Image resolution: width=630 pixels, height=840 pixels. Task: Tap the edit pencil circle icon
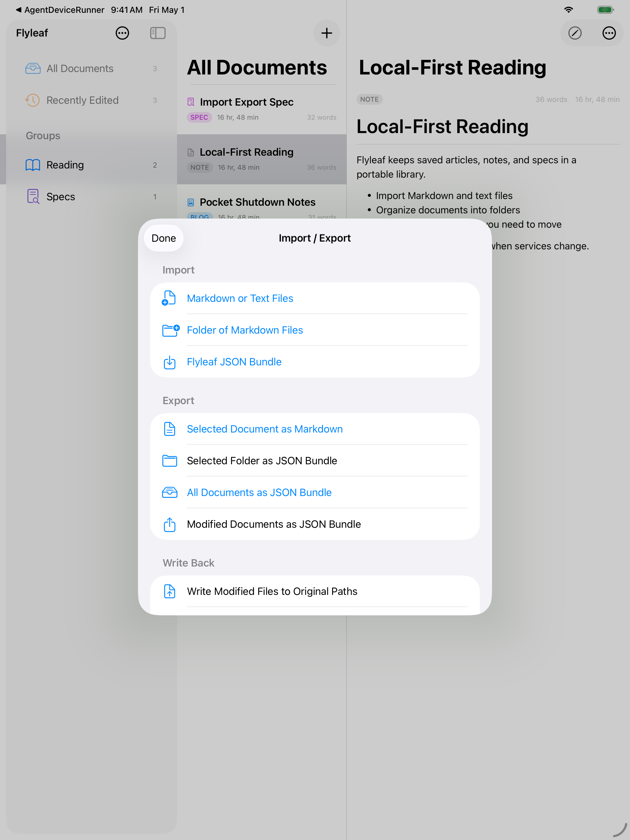tap(574, 33)
